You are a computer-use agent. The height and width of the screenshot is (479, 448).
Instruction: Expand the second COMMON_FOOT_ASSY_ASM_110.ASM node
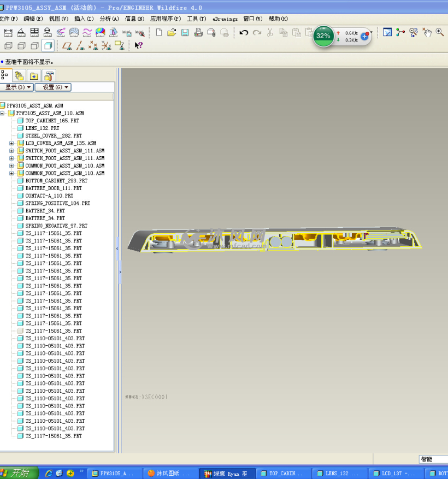[11, 173]
